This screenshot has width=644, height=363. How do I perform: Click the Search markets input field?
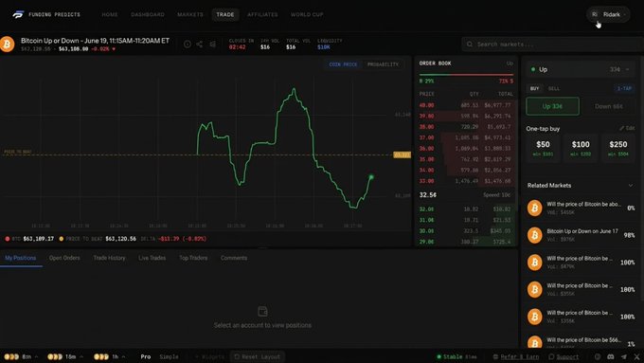click(x=552, y=44)
